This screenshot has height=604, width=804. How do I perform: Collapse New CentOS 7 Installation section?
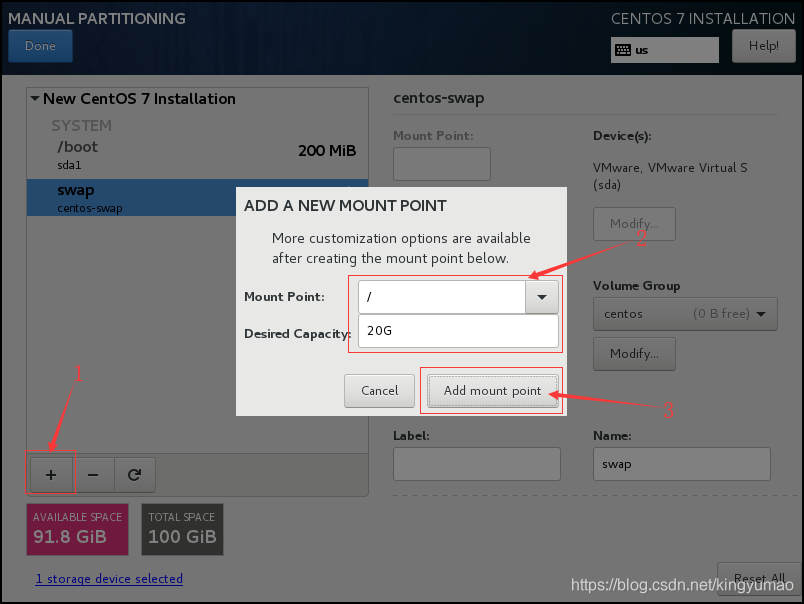click(35, 98)
